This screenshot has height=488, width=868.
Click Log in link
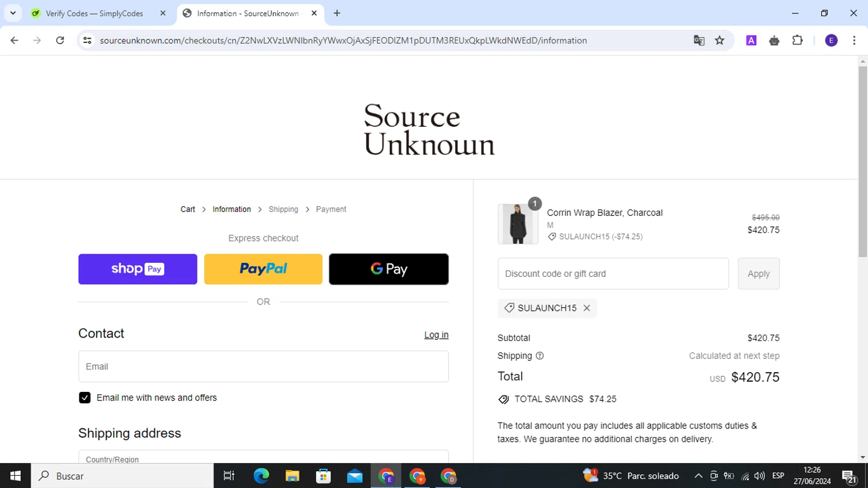pyautogui.click(x=436, y=335)
